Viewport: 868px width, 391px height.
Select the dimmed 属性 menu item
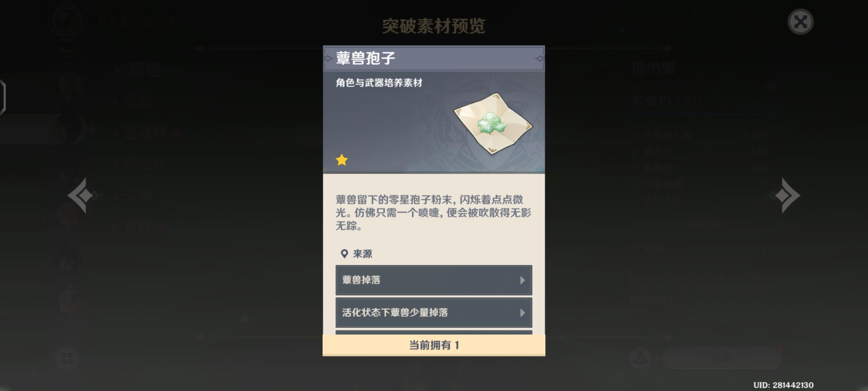pyautogui.click(x=144, y=70)
